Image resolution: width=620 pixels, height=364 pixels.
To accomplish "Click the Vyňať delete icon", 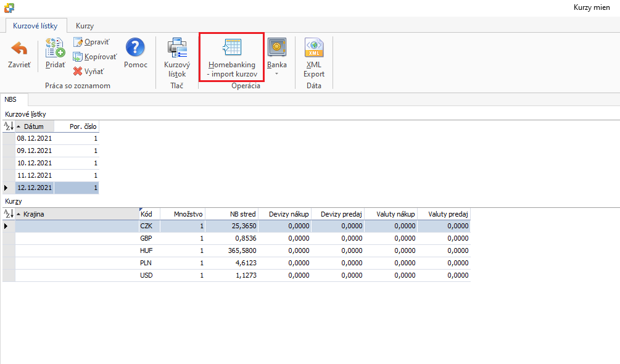I will [x=78, y=71].
